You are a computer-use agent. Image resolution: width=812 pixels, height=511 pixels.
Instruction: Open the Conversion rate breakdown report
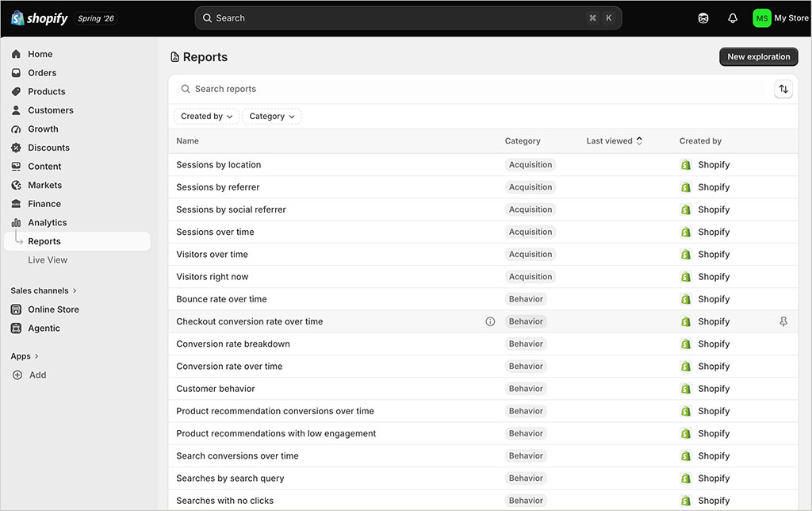[x=232, y=344]
